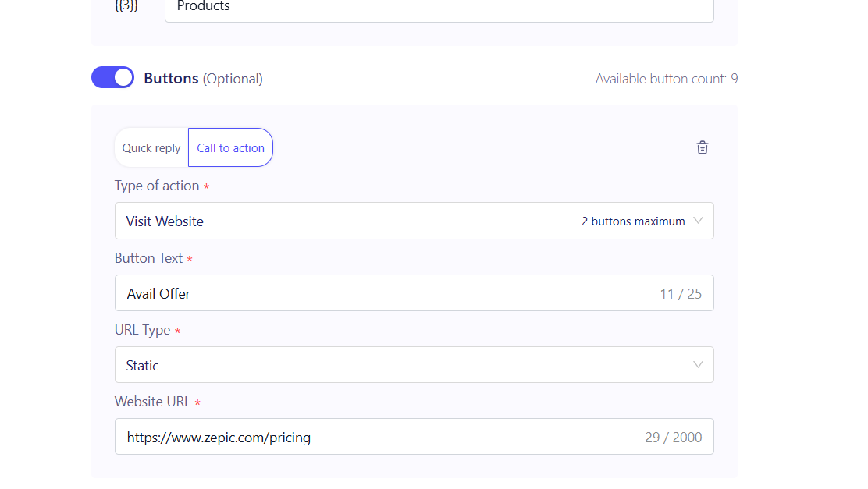
Task: Click the '11 / 25' character counter
Action: pyautogui.click(x=681, y=294)
